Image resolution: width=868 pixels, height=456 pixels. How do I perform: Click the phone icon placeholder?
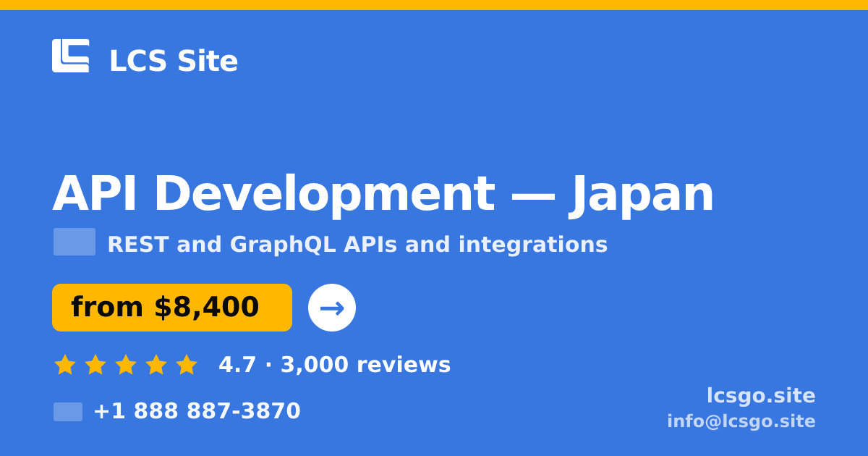point(68,412)
